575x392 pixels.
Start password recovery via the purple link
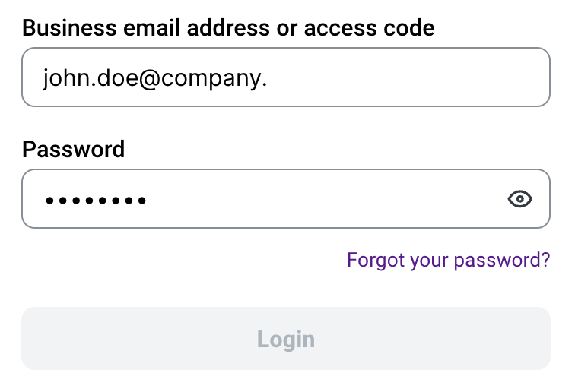448,261
